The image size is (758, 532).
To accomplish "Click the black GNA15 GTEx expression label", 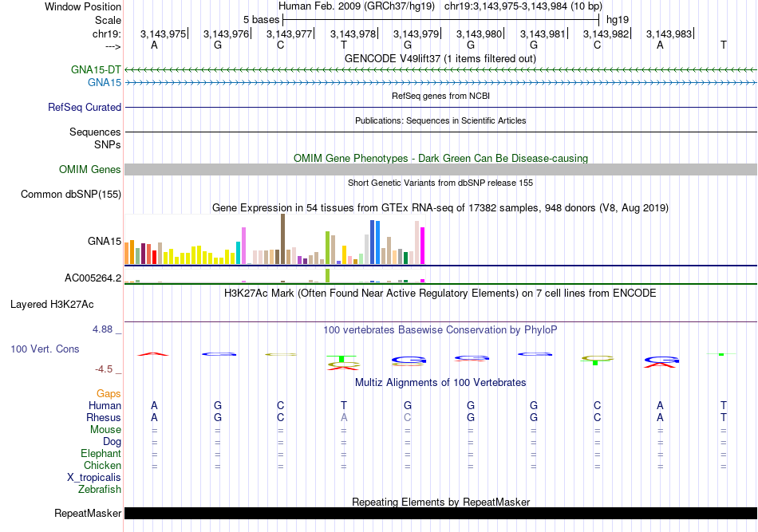I will pos(105,241).
